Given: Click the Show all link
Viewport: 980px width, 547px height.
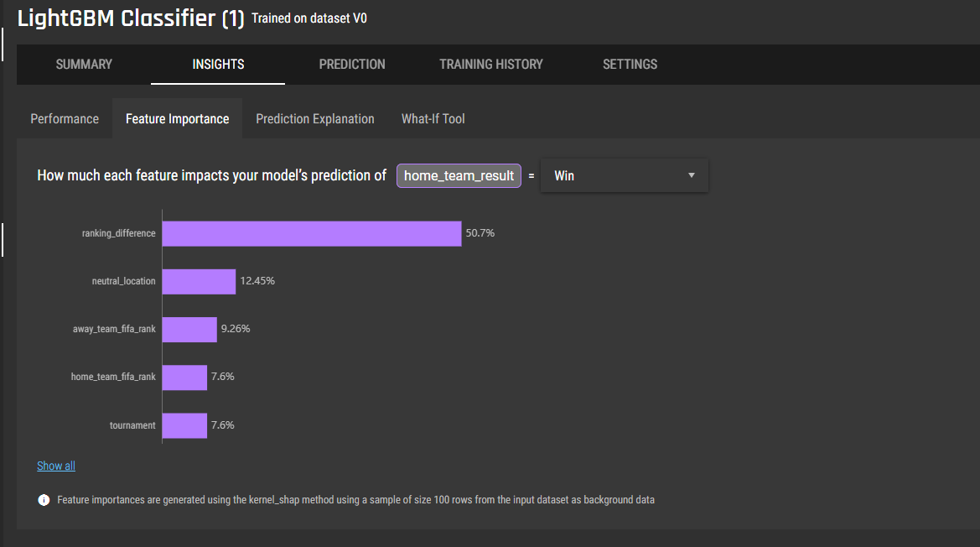Looking at the screenshot, I should point(56,466).
